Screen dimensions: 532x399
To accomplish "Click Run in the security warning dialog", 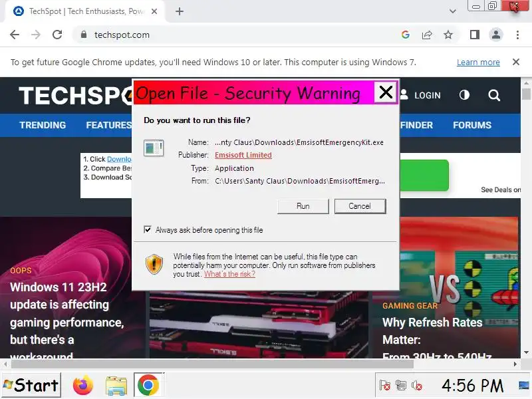I will pyautogui.click(x=303, y=206).
